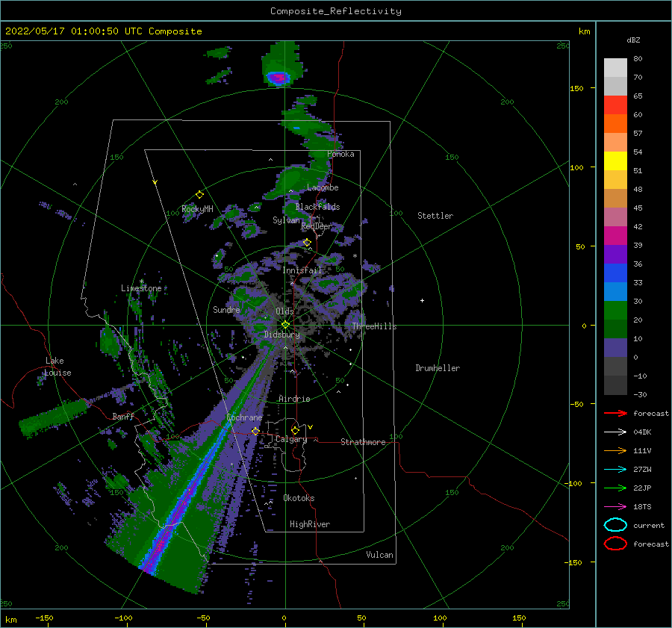Pick the 20 dBZ green color swatch
The image size is (672, 628).
615,311
